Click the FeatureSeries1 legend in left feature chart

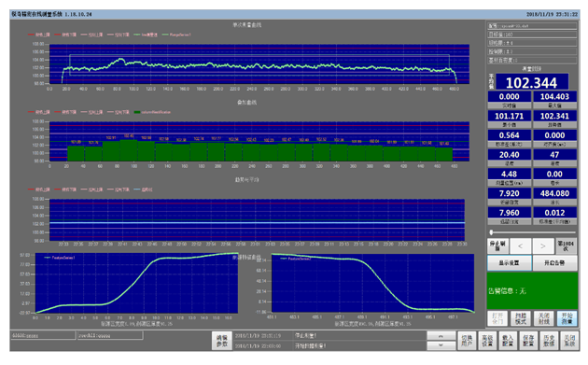tap(60, 258)
